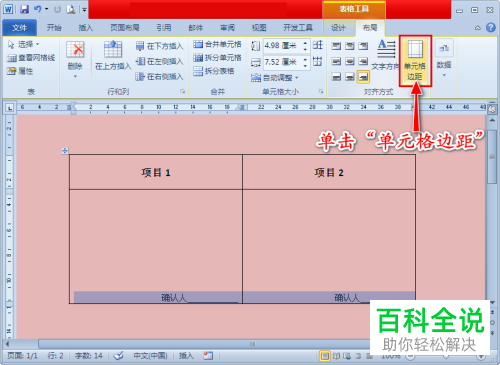Switch to References (引用) tab

coord(164,28)
